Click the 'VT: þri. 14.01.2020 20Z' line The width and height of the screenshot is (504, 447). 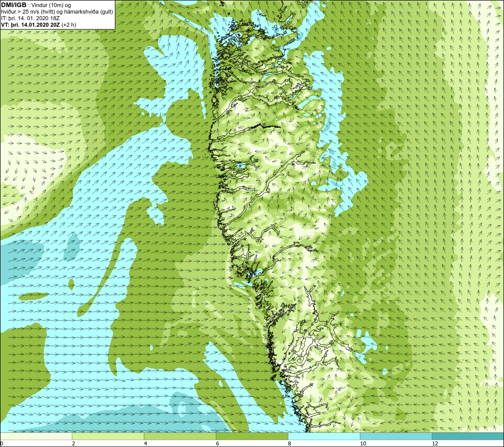click(x=30, y=25)
